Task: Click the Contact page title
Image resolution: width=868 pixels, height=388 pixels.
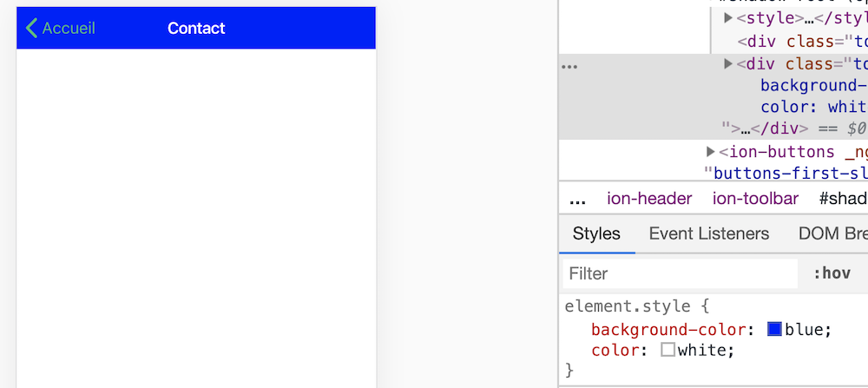Action: 196,28
